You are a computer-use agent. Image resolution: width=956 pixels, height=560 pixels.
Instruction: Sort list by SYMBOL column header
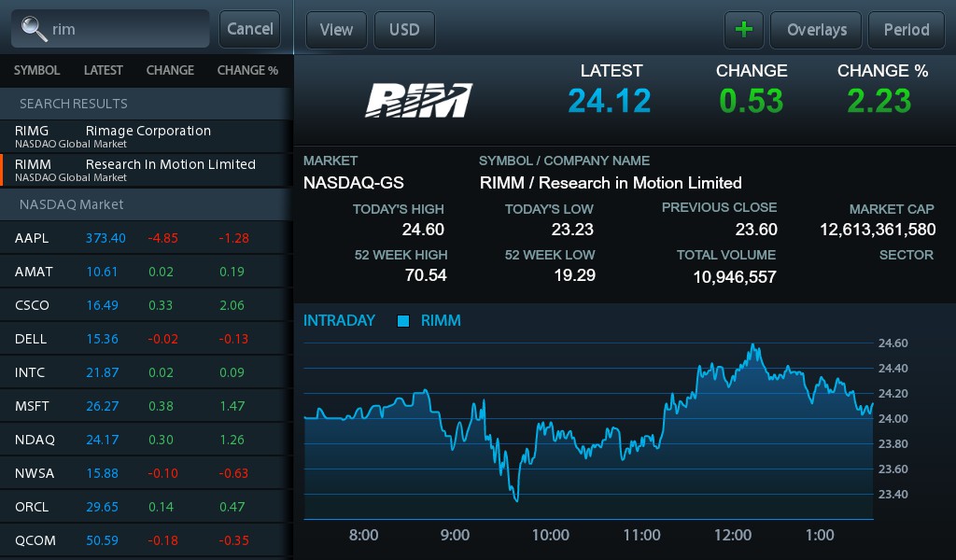click(x=37, y=70)
